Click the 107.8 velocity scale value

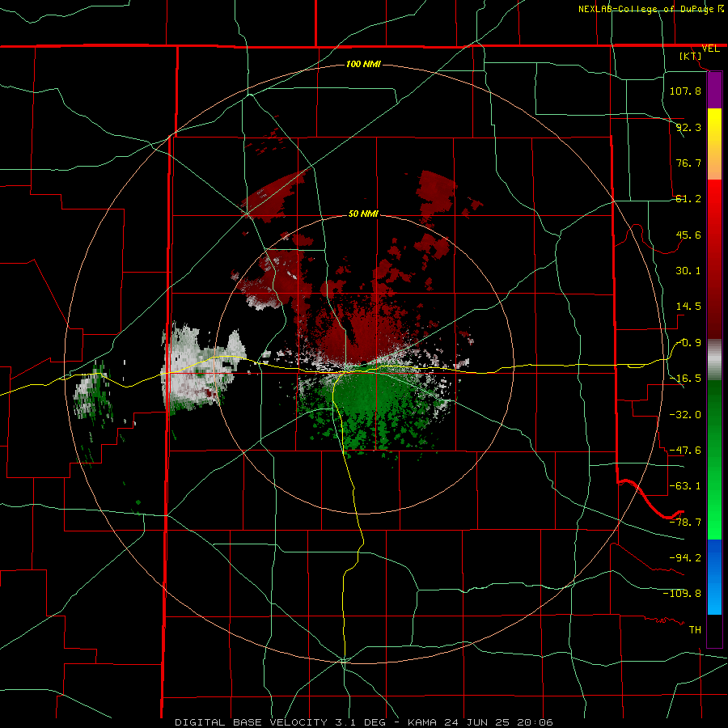tap(685, 91)
